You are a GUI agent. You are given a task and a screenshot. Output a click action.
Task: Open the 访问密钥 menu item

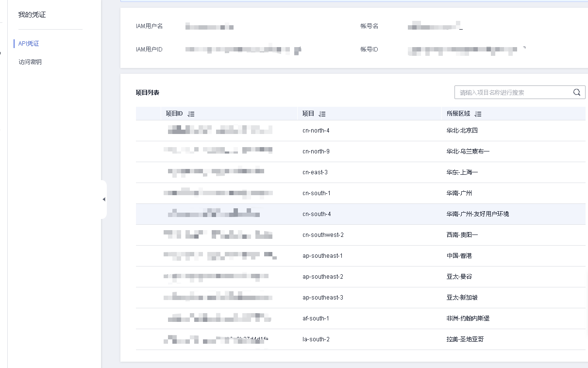pyautogui.click(x=30, y=62)
